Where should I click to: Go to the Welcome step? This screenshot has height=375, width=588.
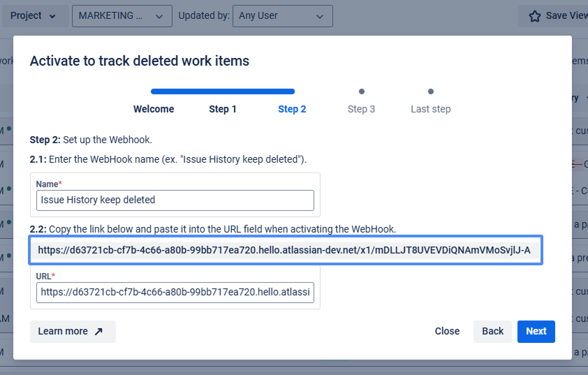pos(154,109)
